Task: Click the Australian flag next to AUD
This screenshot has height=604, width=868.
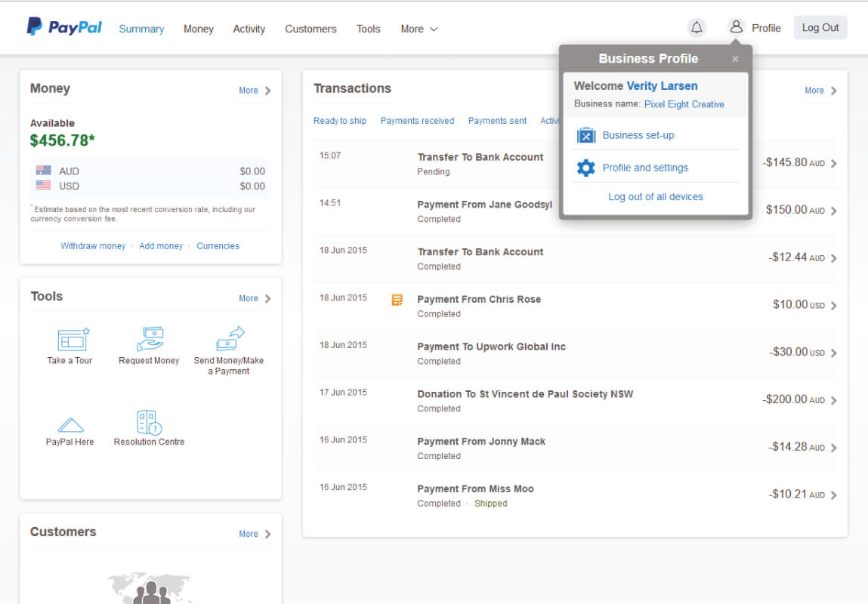Action: 43,171
